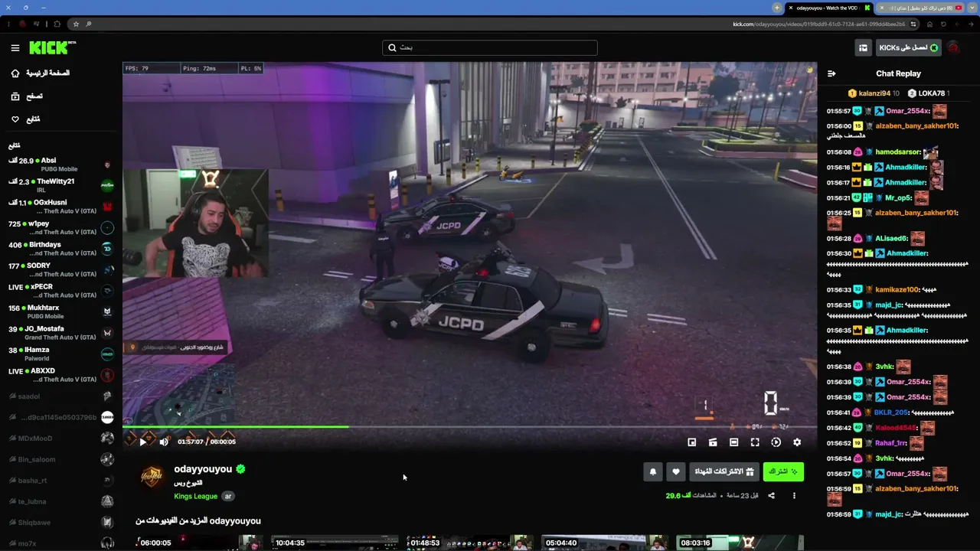Screen dimensions: 980x551
Task: Click the Rahaf_1rr username in chat
Action: pyautogui.click(x=891, y=443)
